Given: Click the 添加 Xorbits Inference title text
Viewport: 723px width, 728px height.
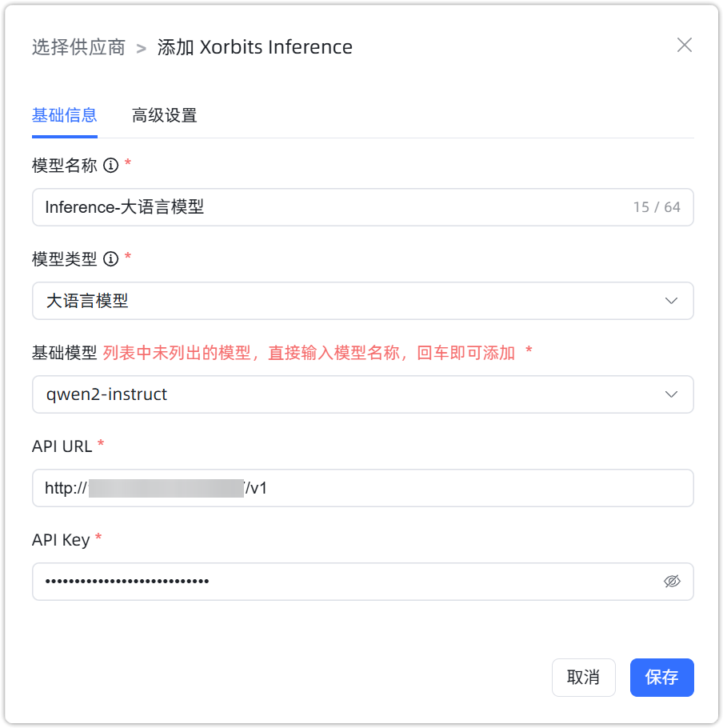Looking at the screenshot, I should click(x=254, y=47).
